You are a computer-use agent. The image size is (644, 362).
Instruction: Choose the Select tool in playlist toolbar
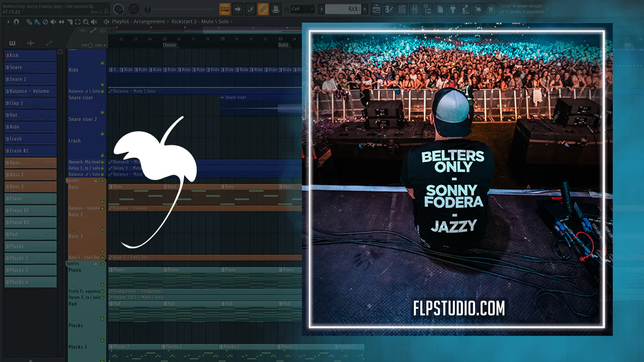tap(77, 22)
